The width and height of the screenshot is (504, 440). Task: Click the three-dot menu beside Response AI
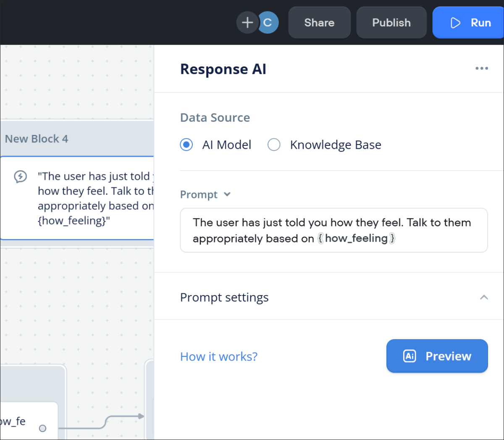(x=482, y=68)
